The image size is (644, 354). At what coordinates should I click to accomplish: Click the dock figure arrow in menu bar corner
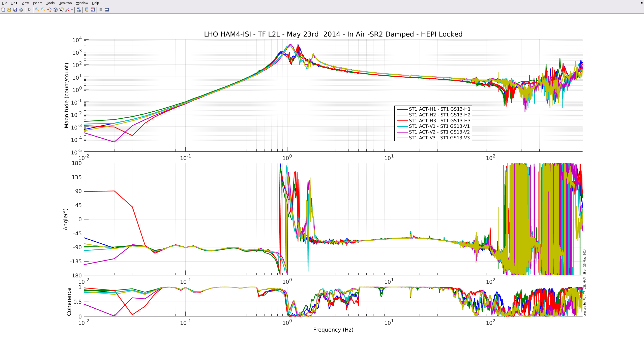coord(641,3)
